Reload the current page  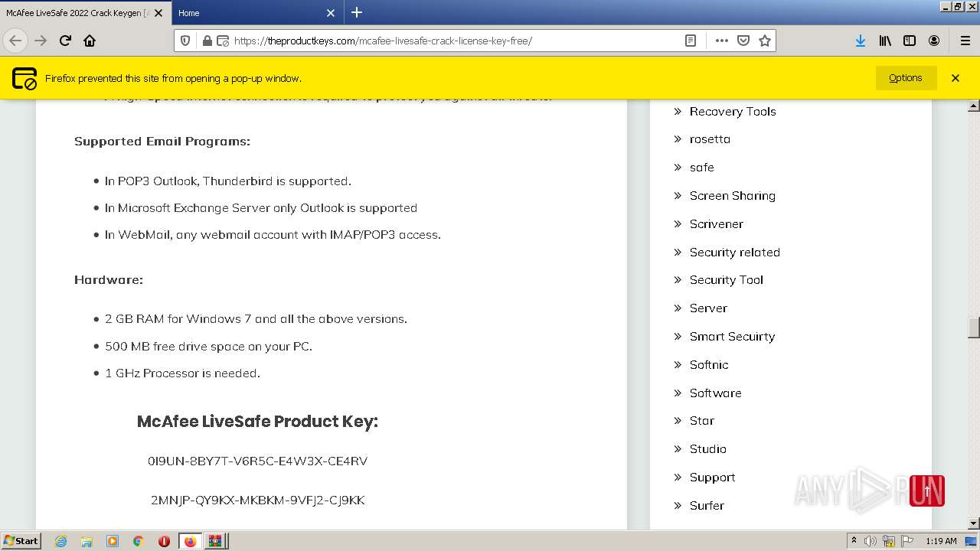(x=65, y=41)
